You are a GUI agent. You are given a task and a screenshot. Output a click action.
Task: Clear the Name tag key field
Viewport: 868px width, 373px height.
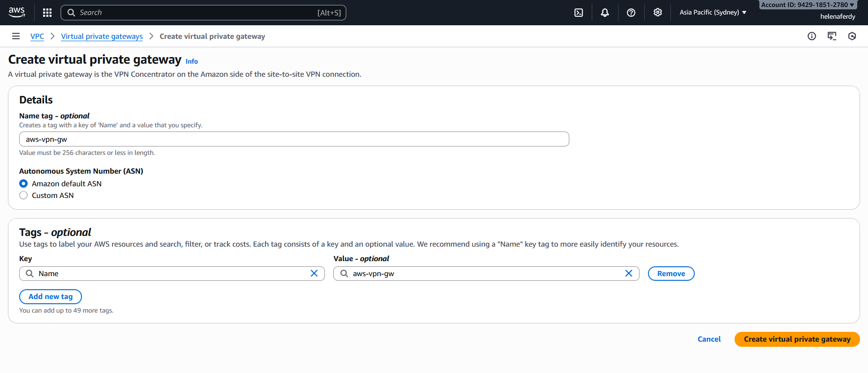pos(314,273)
